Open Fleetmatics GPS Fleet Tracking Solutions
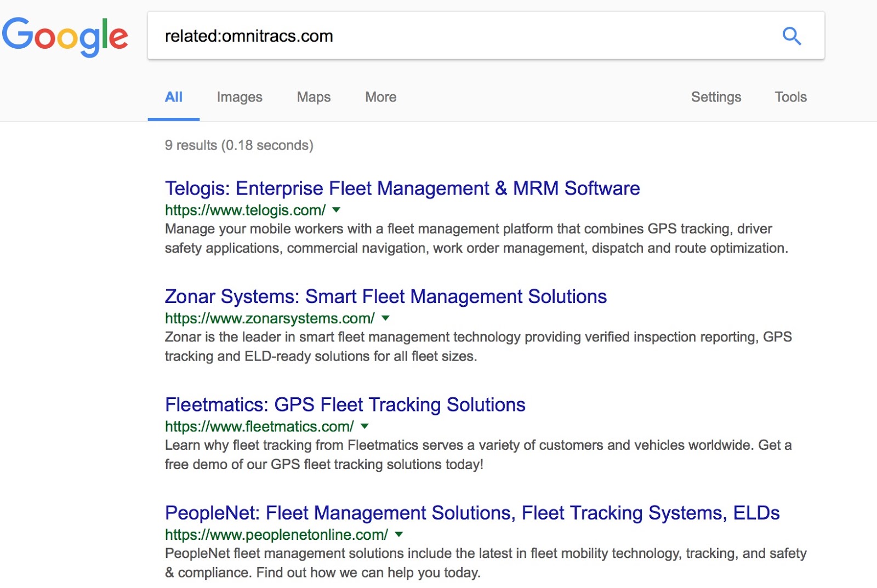Image resolution: width=877 pixels, height=588 pixels. click(x=345, y=404)
